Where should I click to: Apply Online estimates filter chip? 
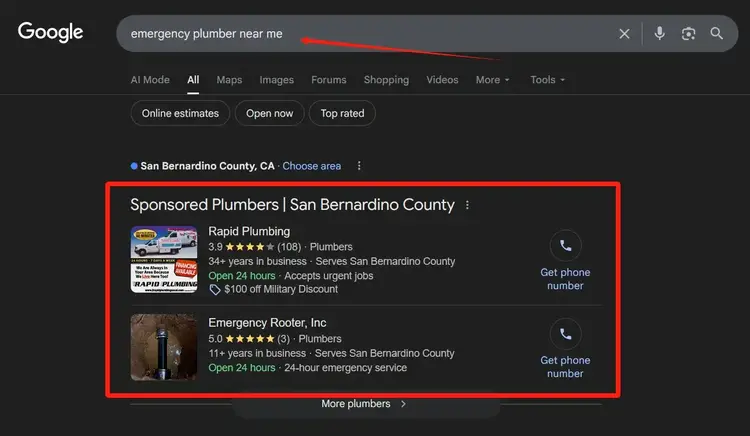tap(180, 113)
